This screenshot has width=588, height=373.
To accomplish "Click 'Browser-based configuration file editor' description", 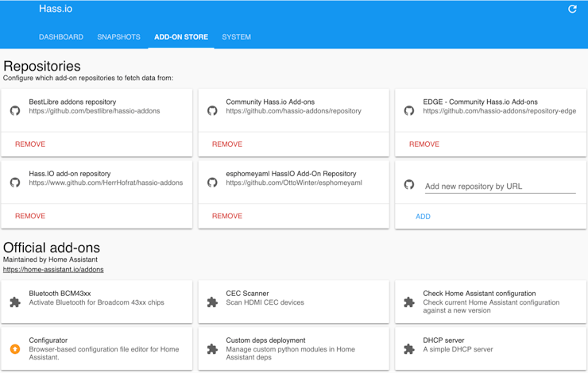I will click(x=104, y=353).
